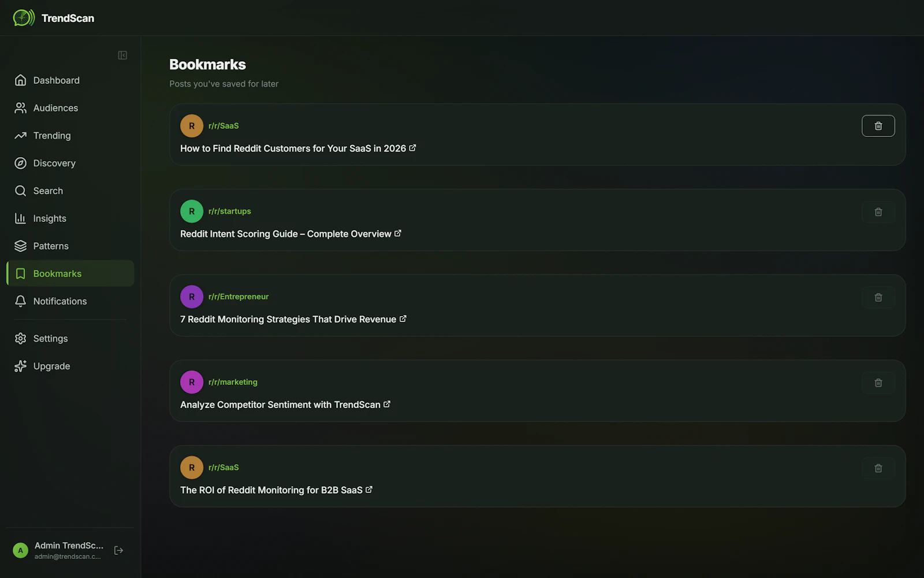Image resolution: width=924 pixels, height=578 pixels.
Task: Click the orange R avatar of the first r/SaaS post
Action: point(192,126)
